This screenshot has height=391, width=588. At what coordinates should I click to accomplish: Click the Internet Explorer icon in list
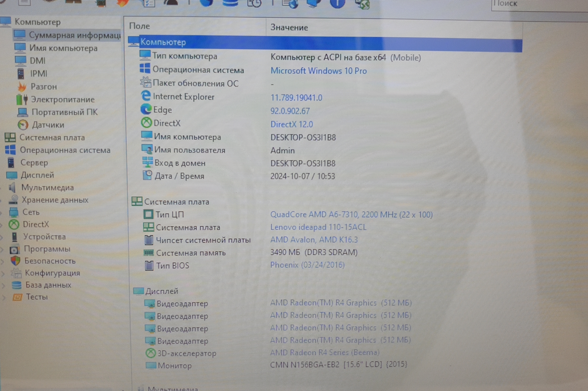click(146, 96)
